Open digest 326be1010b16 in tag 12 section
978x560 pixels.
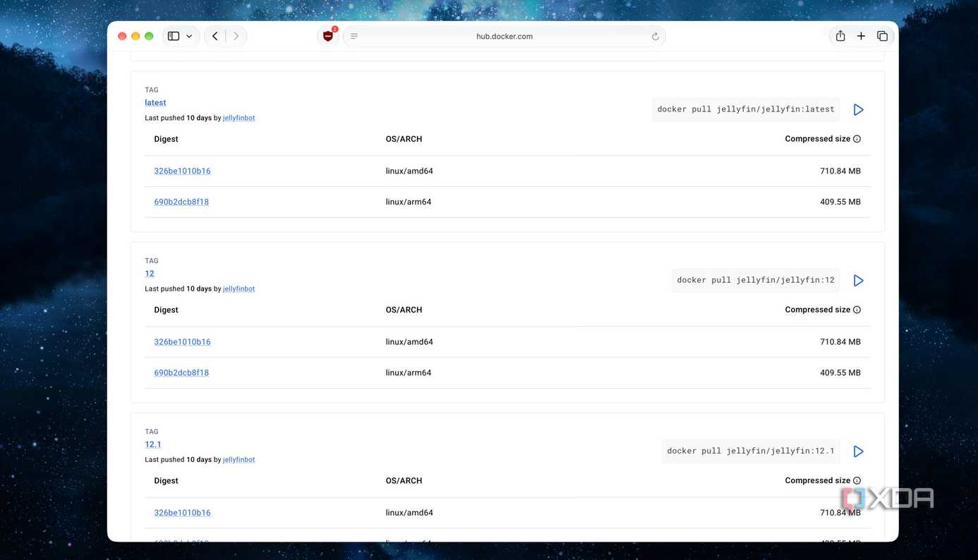click(182, 342)
